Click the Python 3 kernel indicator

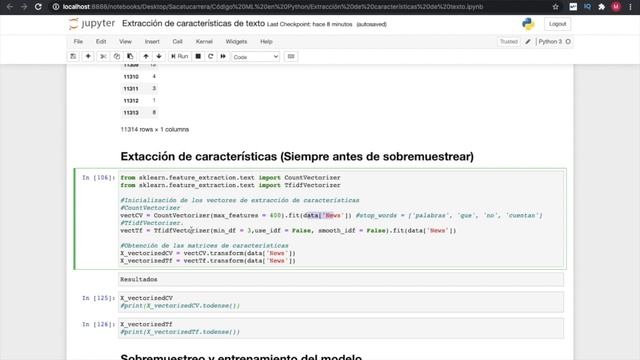click(550, 42)
